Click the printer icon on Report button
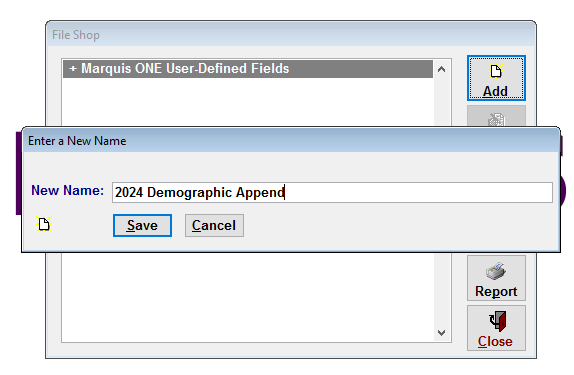The image size is (574, 375). point(496,271)
